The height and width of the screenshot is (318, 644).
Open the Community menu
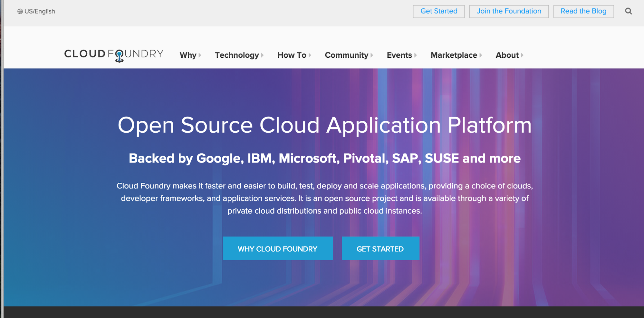pos(346,55)
